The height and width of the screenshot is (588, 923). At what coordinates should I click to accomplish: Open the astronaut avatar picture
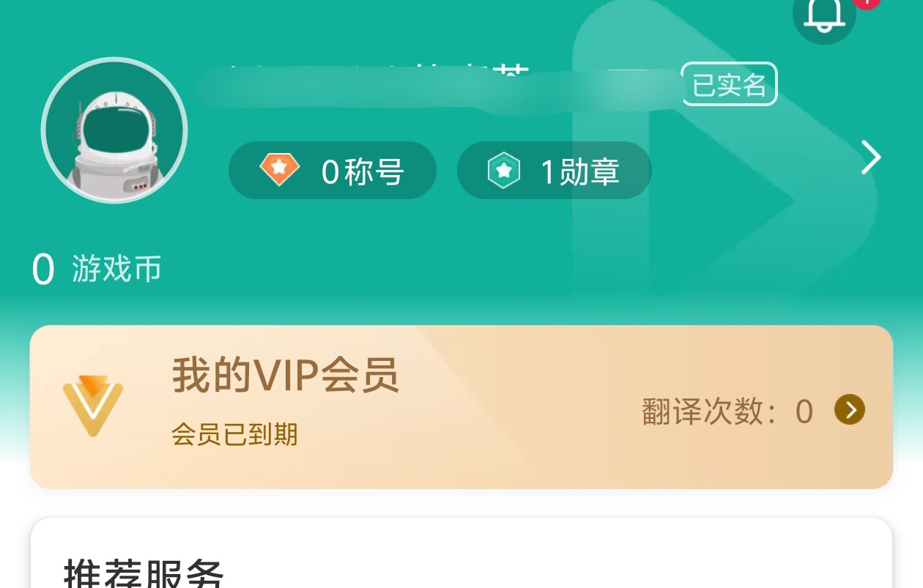[114, 130]
